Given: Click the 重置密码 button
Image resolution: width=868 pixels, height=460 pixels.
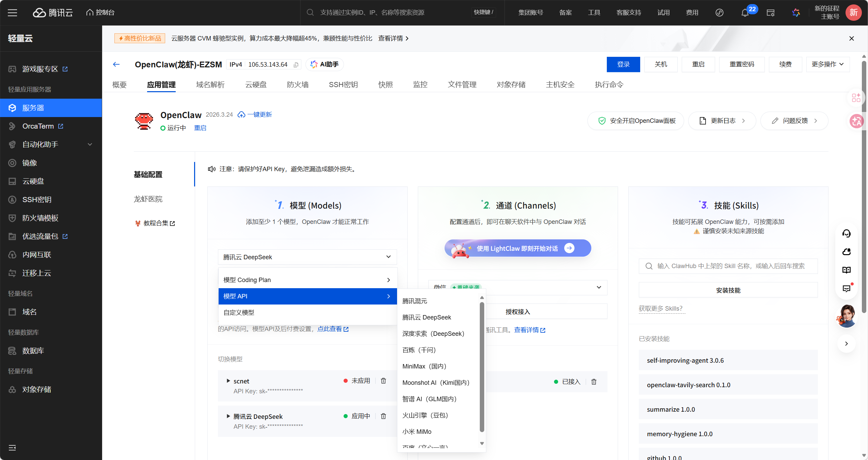Looking at the screenshot, I should click(x=742, y=64).
